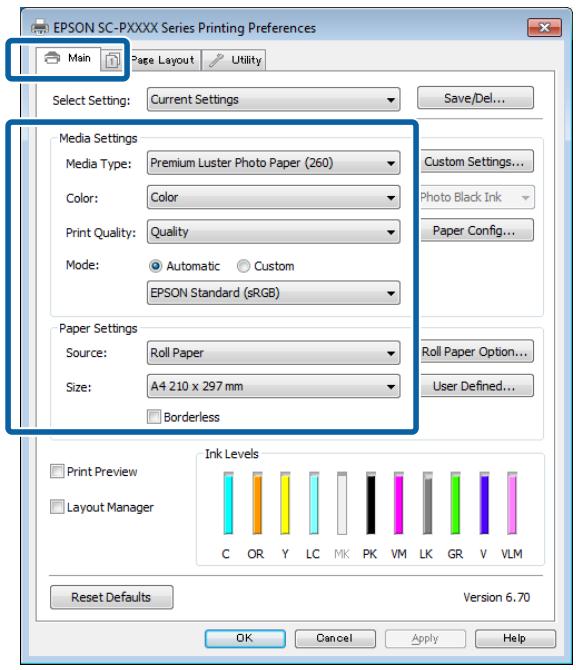Viewport: 576px width, 670px height.
Task: Click the Paper Config... button
Action: [x=477, y=231]
